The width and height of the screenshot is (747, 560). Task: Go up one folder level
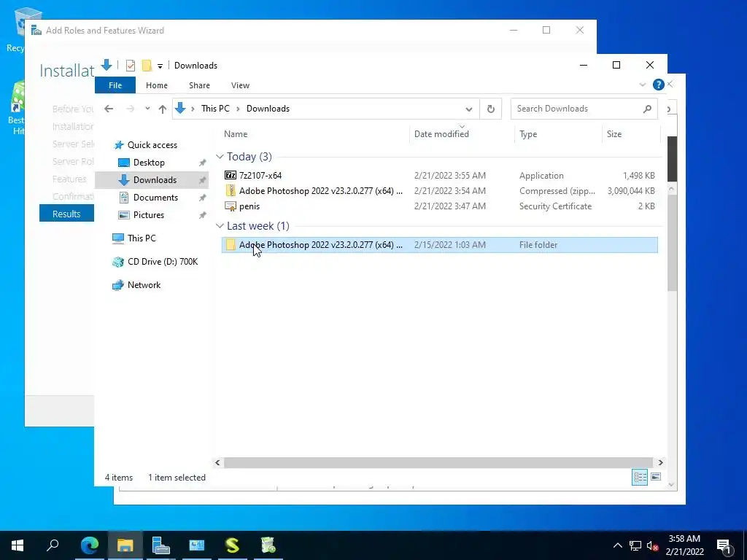tap(163, 109)
